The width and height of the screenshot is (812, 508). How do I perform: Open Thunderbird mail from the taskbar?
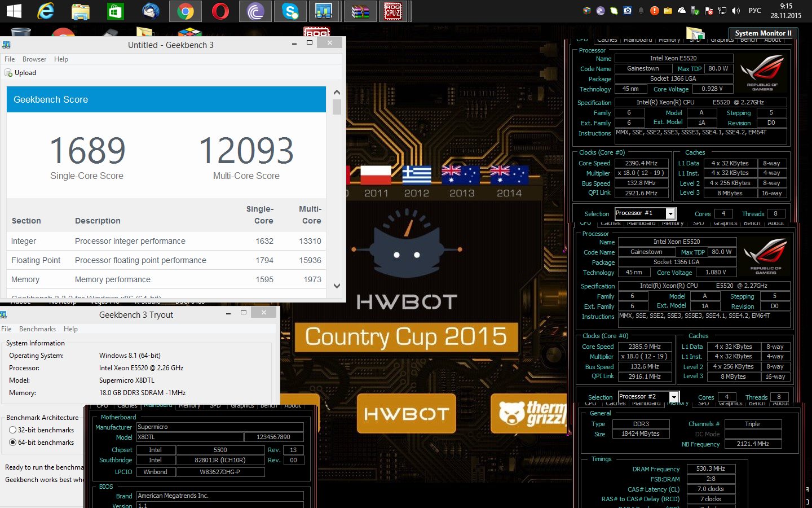tap(151, 11)
